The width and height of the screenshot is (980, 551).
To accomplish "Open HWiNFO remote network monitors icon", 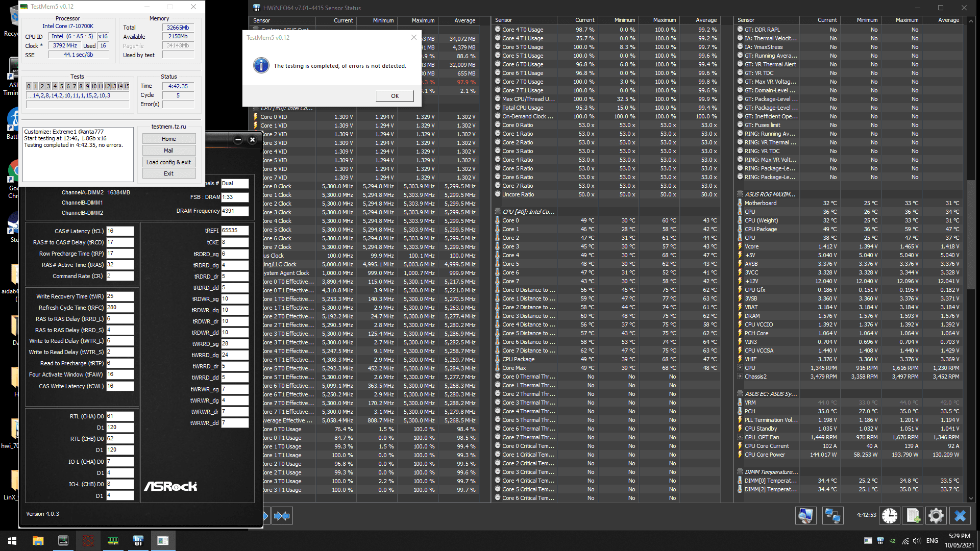I will click(x=832, y=516).
